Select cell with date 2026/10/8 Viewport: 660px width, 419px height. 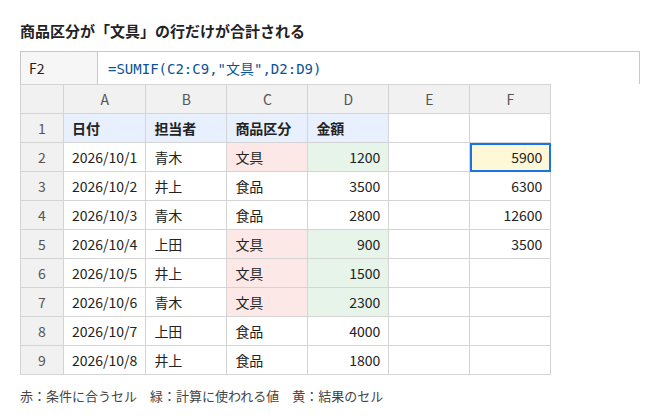[104, 361]
